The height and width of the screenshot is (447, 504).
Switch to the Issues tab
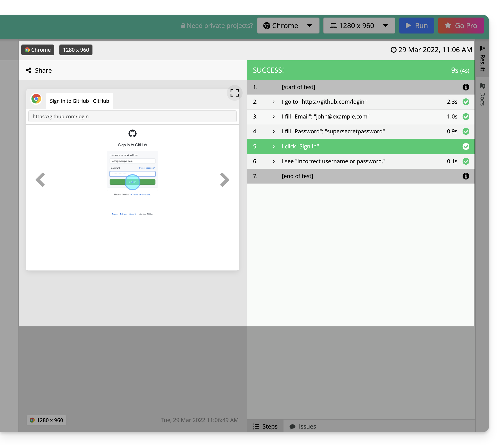(x=303, y=426)
